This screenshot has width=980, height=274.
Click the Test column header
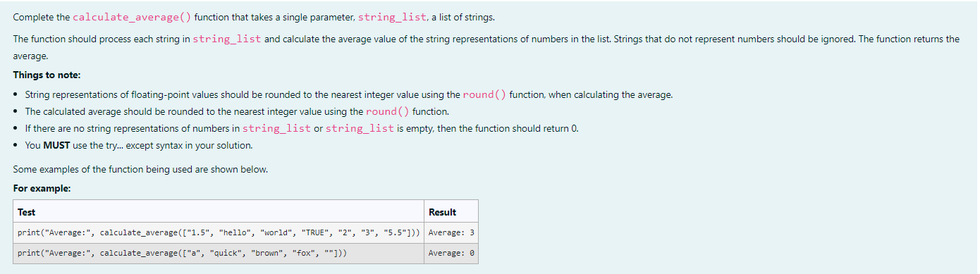26,212
